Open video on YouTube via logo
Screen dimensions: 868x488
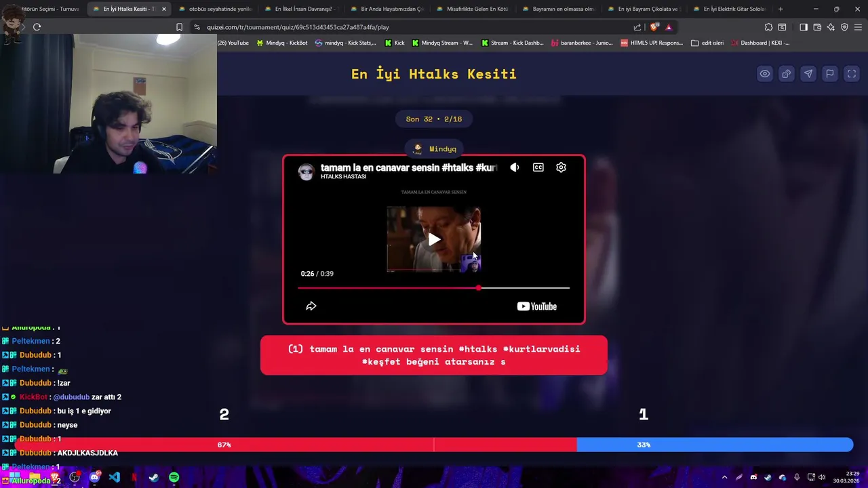tap(537, 306)
